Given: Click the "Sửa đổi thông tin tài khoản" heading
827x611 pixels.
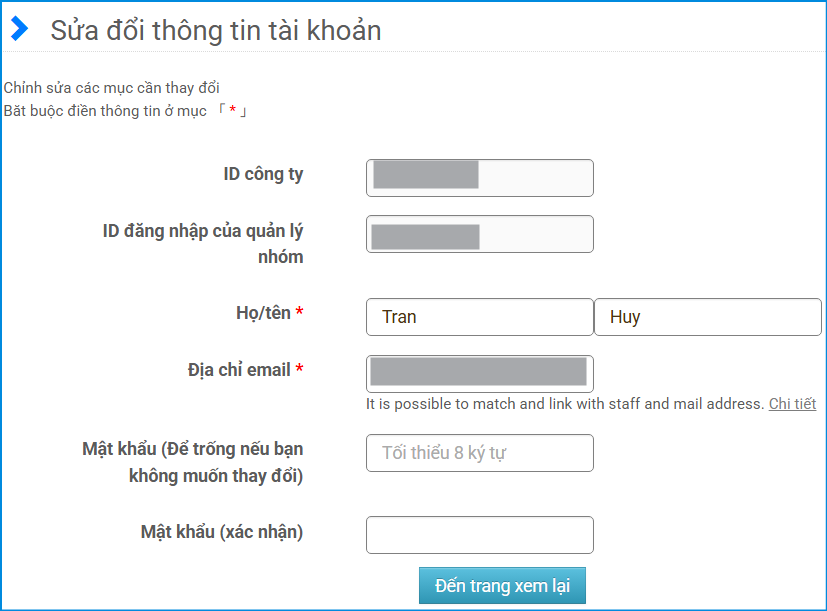Looking at the screenshot, I should tap(216, 31).
